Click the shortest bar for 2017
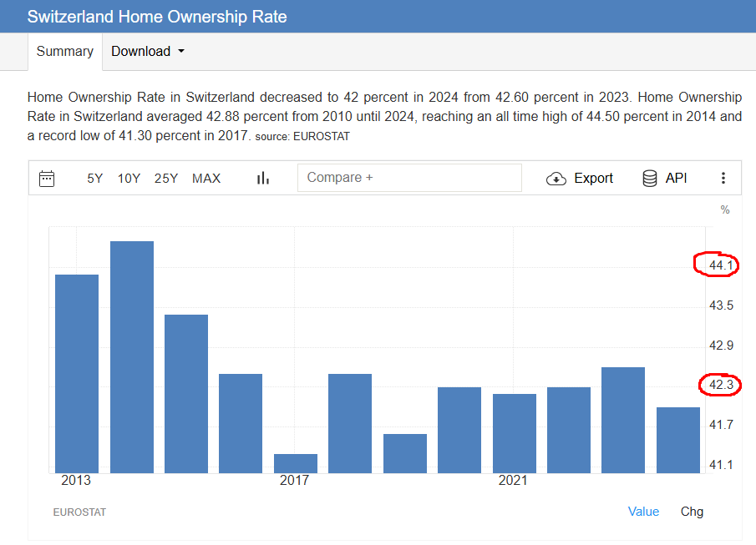This screenshot has height=545, width=756. coord(296,463)
